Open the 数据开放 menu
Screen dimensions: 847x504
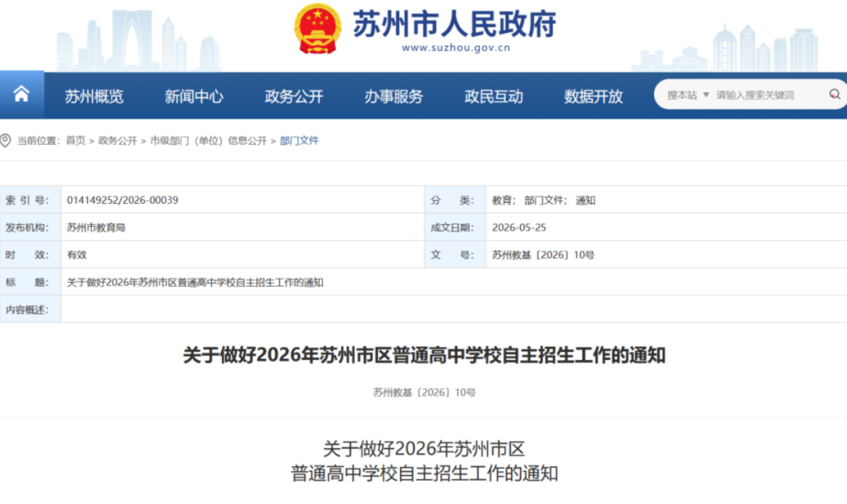point(594,96)
